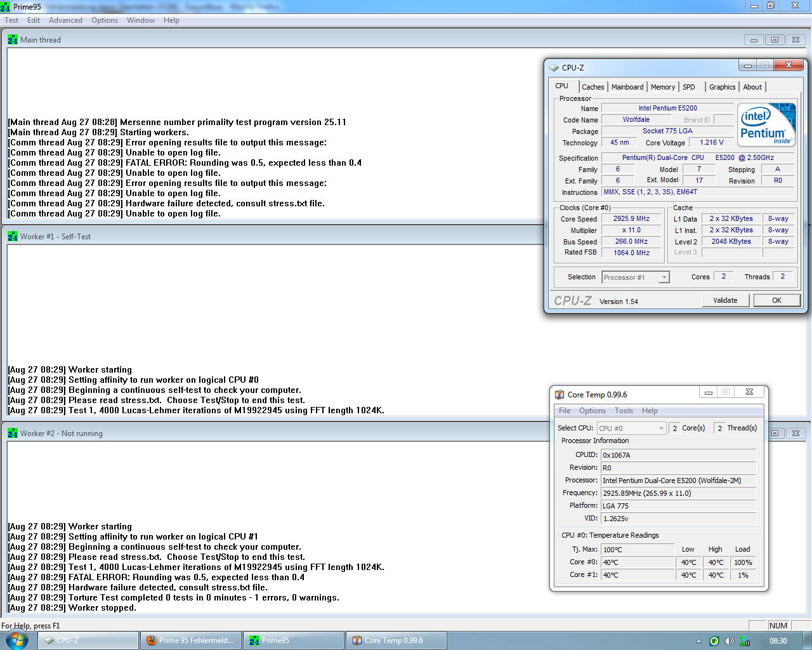The width and height of the screenshot is (812, 650).
Task: Click the Name field Intel Pentium E5200
Action: coord(667,109)
